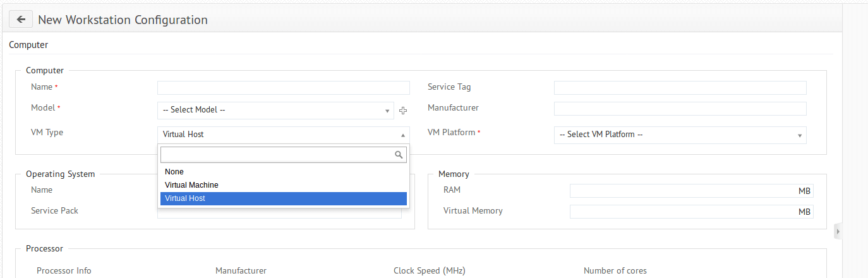The width and height of the screenshot is (868, 278).
Task: Add a new model with plus icon
Action: (403, 111)
